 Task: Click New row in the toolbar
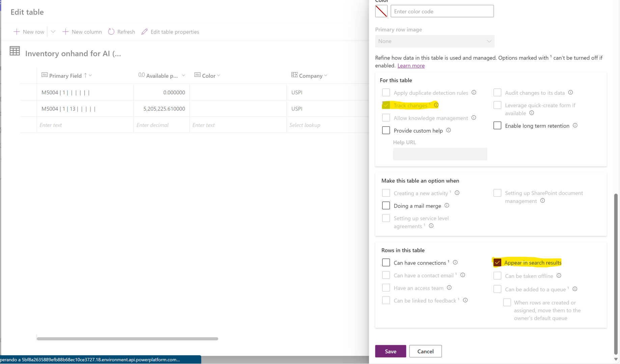(29, 32)
